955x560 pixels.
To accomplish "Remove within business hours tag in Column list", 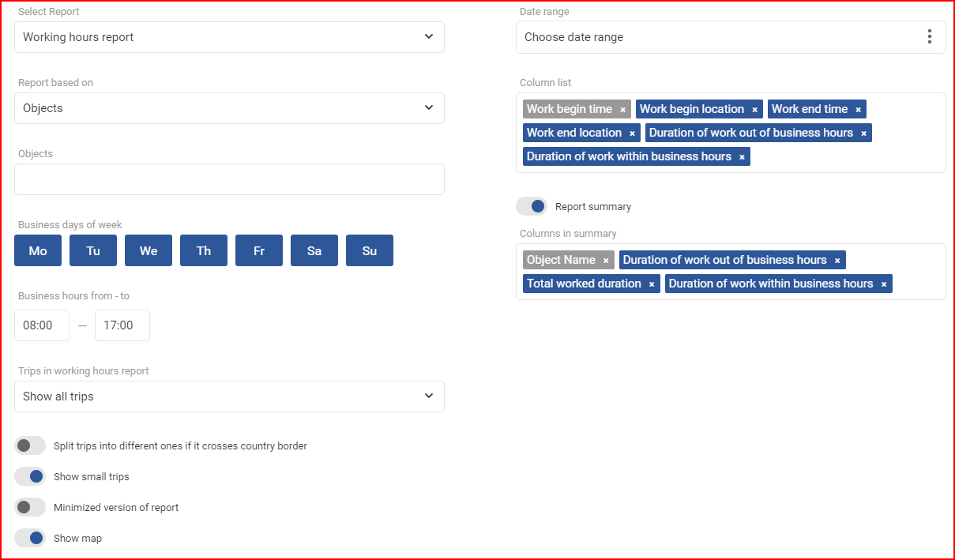I will [x=742, y=157].
